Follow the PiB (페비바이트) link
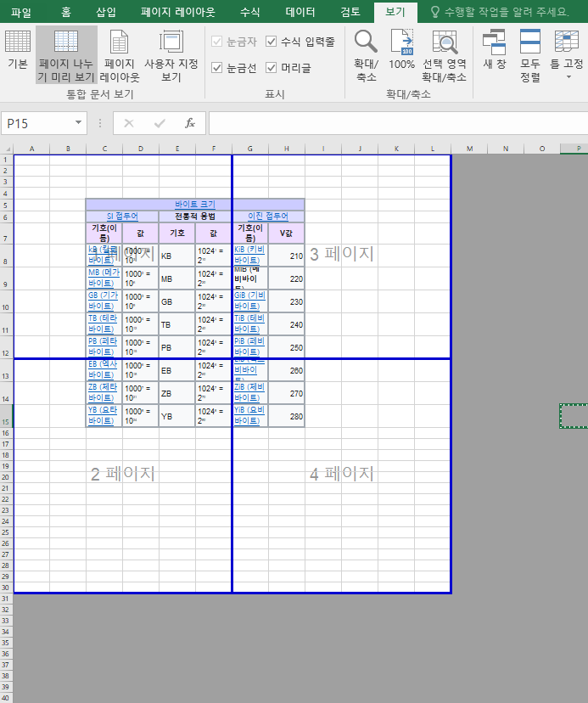Screen dimensions: 588x703 (x=249, y=346)
